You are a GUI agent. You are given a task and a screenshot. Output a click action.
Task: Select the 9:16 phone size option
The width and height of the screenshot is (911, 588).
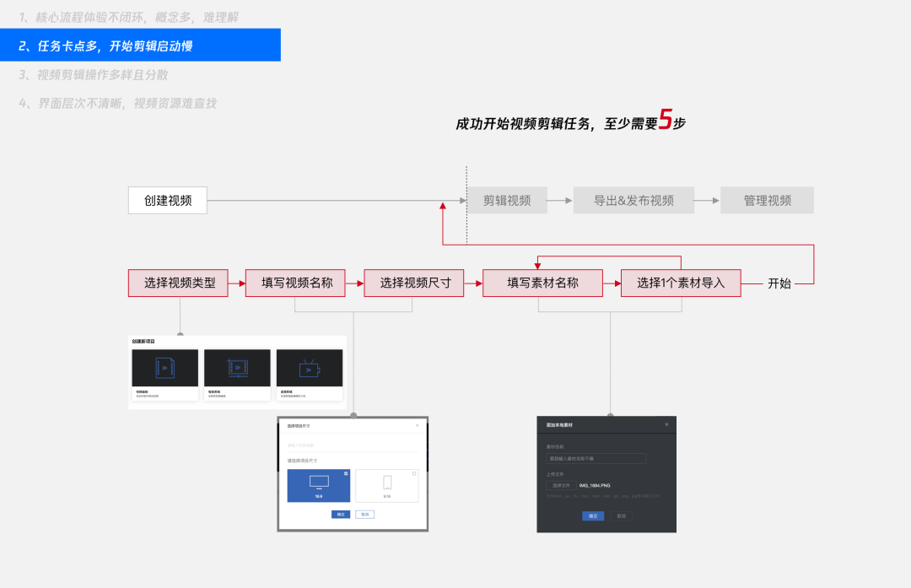click(x=387, y=486)
